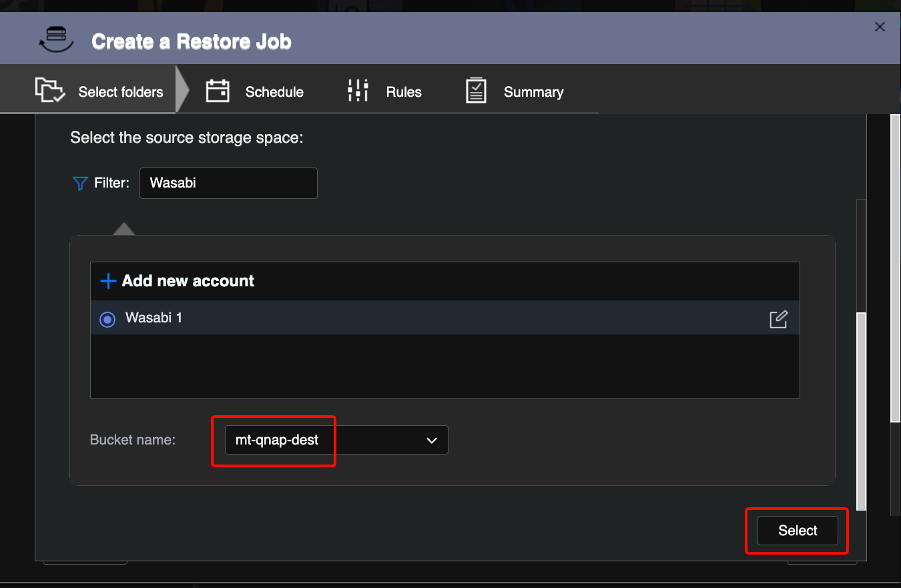Screen dimensions: 901x588
Task: Click the storage space panel scrollbar
Action: 861,412
